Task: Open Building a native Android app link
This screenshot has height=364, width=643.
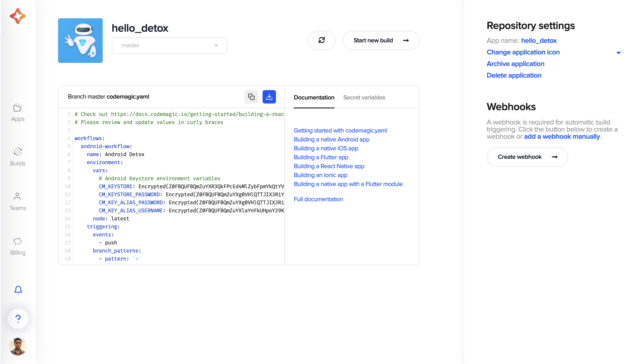Action: 332,139
